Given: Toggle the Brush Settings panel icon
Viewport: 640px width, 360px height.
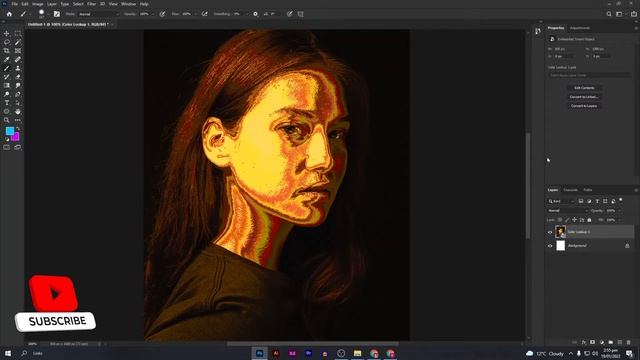Looking at the screenshot, I should [x=57, y=14].
